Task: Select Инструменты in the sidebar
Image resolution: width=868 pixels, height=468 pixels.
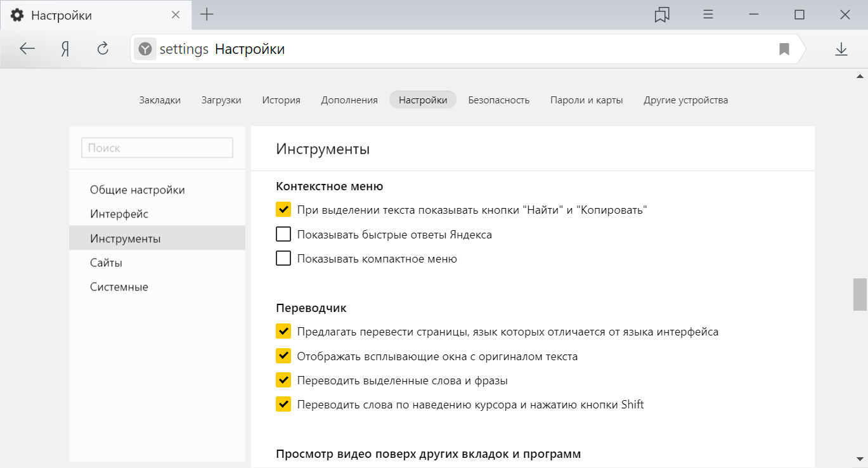Action: point(157,238)
